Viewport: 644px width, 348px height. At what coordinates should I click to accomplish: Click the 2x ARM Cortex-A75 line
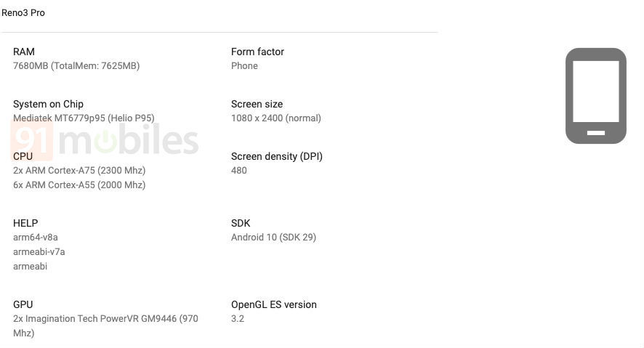pyautogui.click(x=79, y=170)
